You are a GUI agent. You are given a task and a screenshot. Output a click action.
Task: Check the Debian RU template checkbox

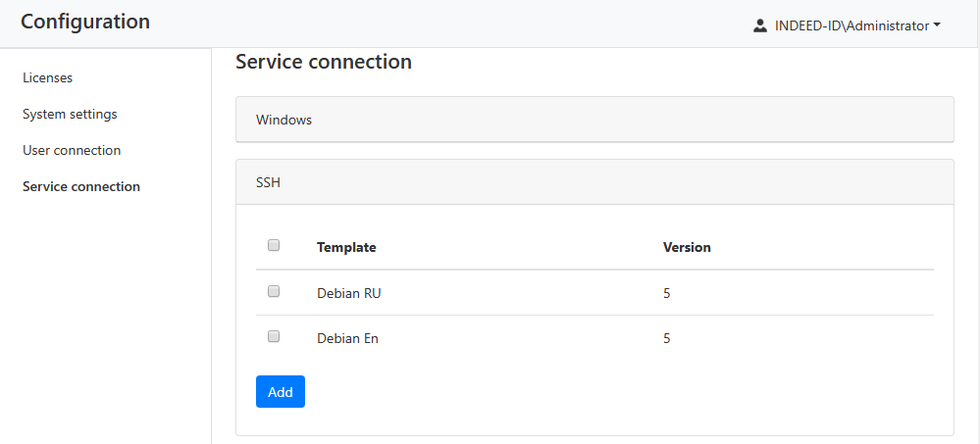274,291
